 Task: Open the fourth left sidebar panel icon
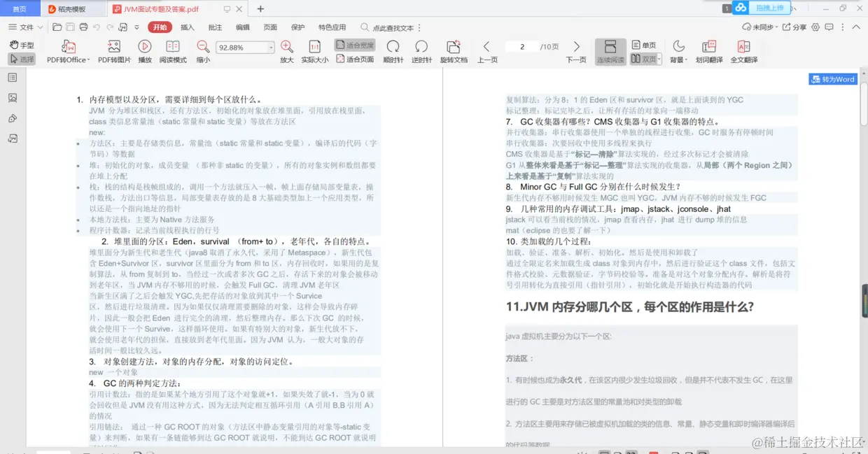(x=13, y=139)
